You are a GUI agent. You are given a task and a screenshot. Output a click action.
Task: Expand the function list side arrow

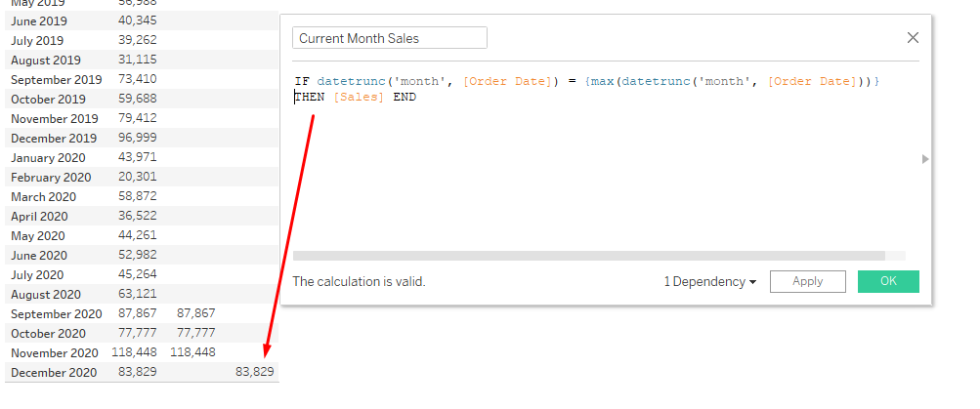(x=925, y=159)
